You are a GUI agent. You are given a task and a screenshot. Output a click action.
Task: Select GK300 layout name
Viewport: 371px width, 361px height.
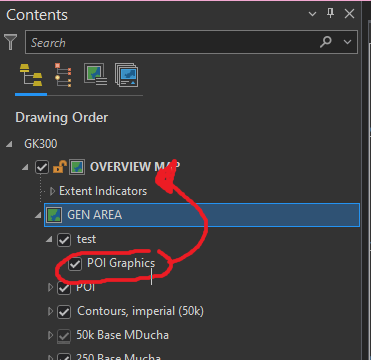[x=41, y=144]
